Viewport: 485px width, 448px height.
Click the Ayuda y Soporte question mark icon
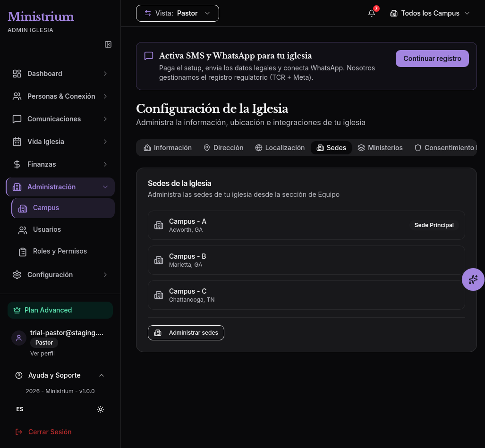(x=19, y=375)
